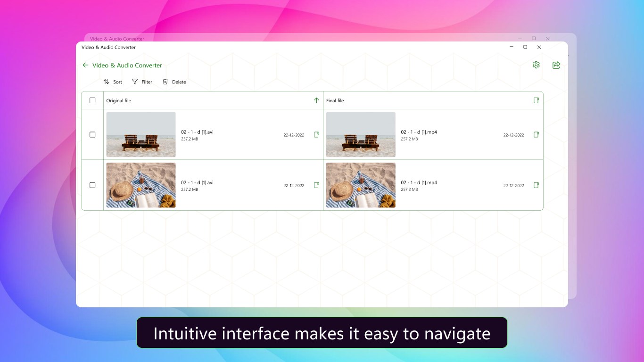
Task: Click the Video & Audio Converter green page title
Action: (x=127, y=66)
